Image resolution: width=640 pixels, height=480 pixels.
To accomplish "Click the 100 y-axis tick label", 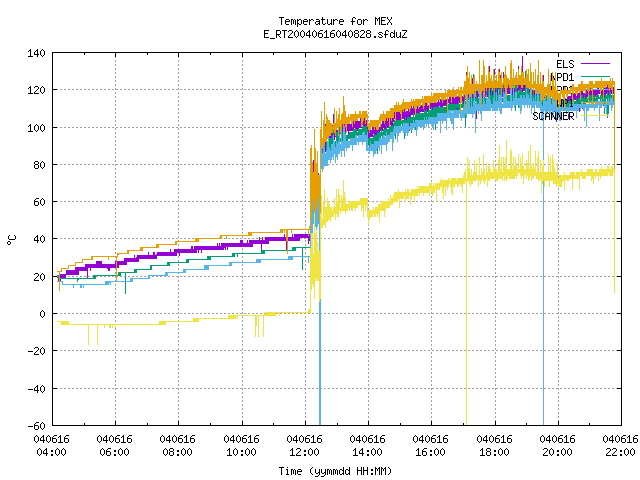I will [36, 128].
